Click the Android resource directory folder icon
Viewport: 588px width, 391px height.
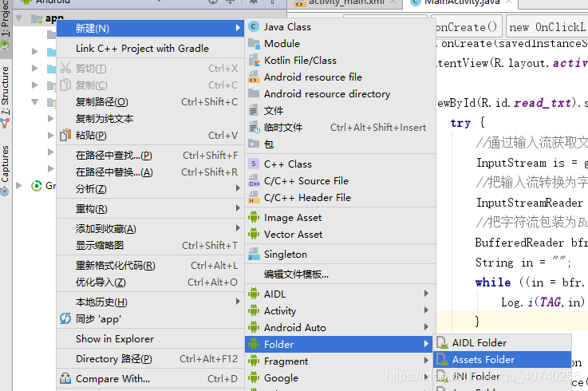tap(254, 93)
